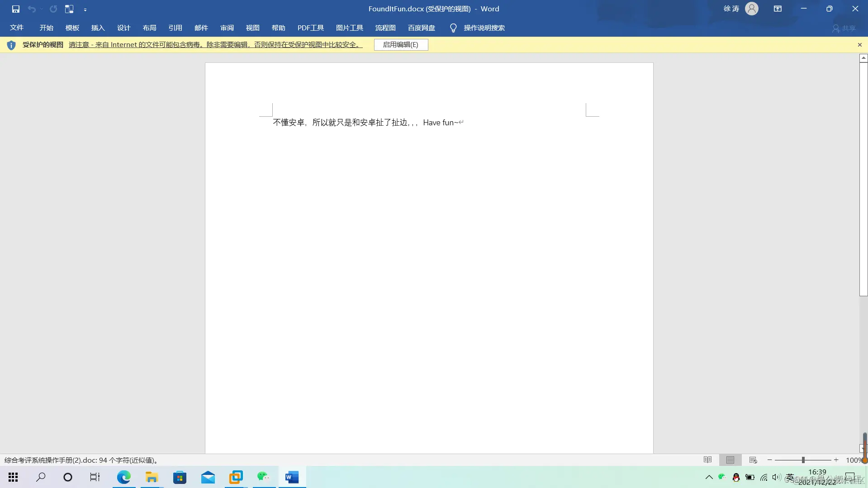Screen dimensions: 868x488
Task: Switch to Web Layout view icon
Action: click(x=753, y=460)
